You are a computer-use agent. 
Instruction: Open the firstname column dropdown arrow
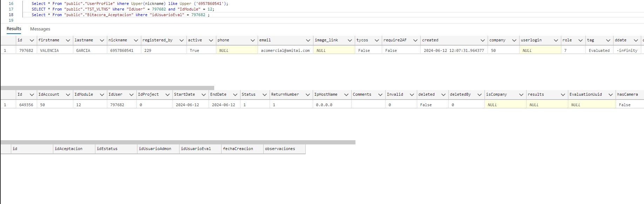click(x=68, y=40)
